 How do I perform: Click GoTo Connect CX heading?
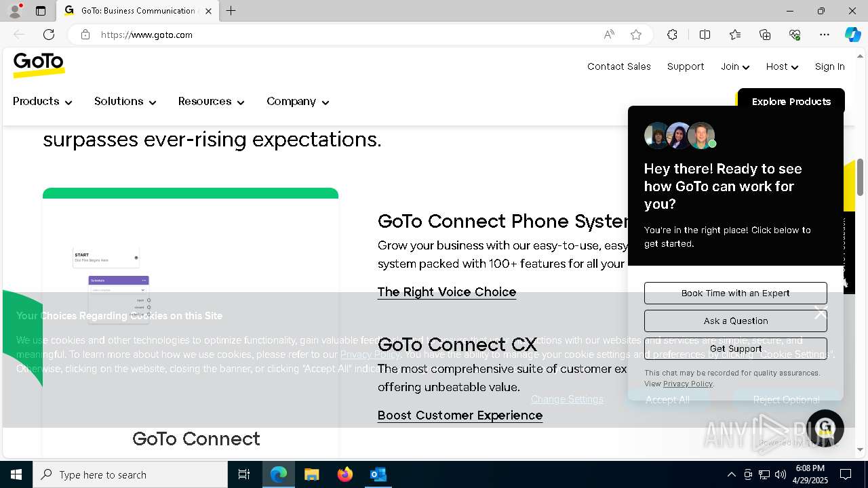point(458,344)
